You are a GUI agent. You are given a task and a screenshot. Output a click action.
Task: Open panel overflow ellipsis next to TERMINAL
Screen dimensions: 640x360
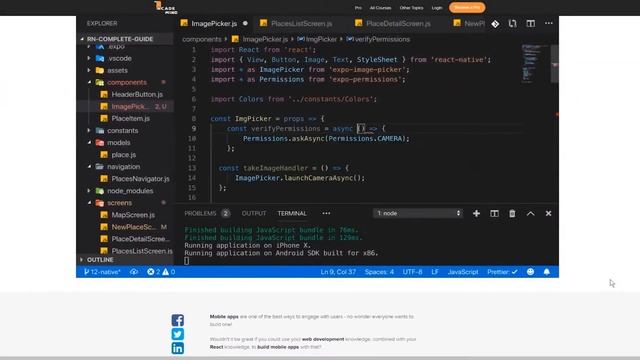[326, 213]
